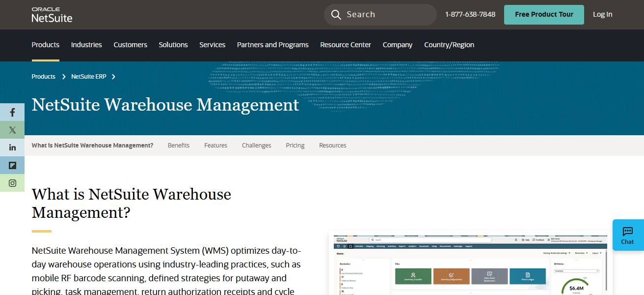Open the Solutions menu
Image resolution: width=644 pixels, height=295 pixels.
pos(173,45)
